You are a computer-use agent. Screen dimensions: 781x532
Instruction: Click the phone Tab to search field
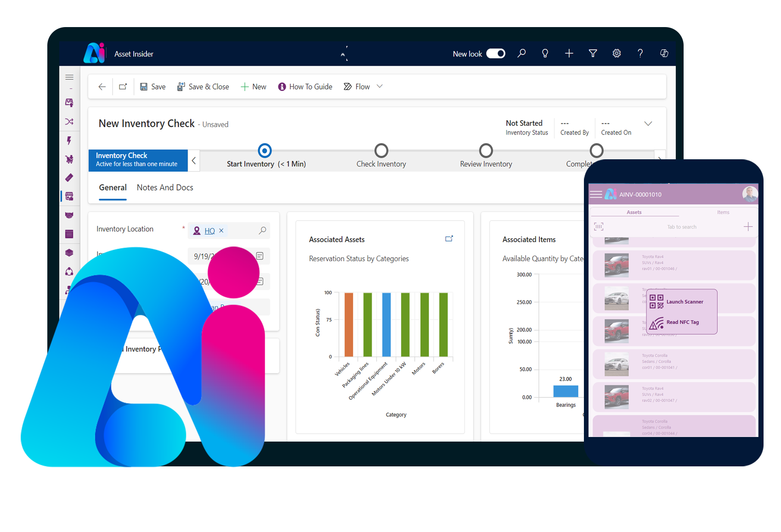(681, 227)
